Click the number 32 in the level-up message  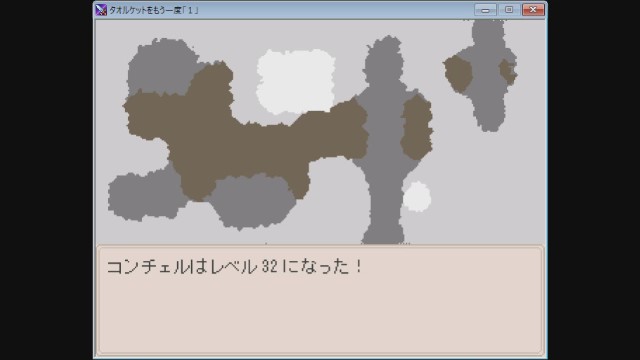pos(269,267)
